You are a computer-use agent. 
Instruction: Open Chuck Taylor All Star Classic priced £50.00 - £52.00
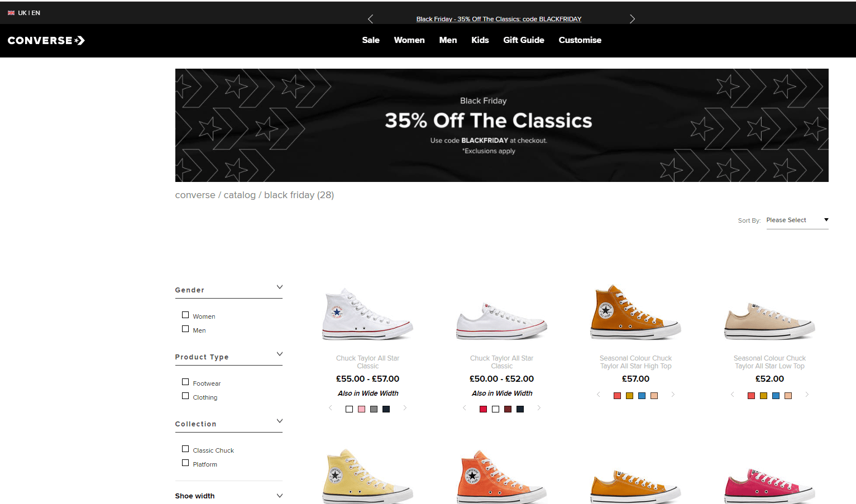click(501, 362)
